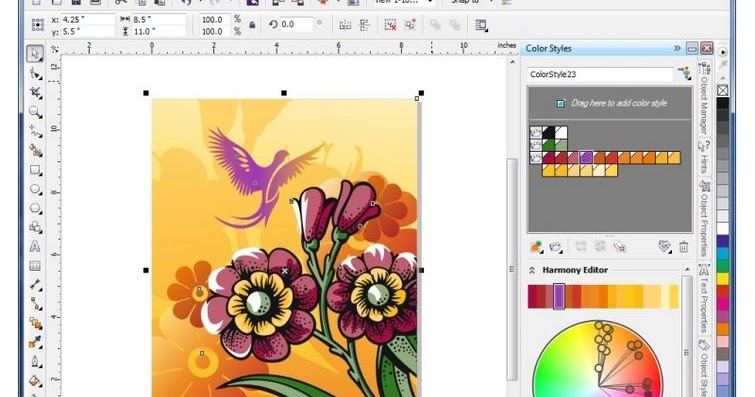Select the crimson swatch in harmony row

(548, 158)
